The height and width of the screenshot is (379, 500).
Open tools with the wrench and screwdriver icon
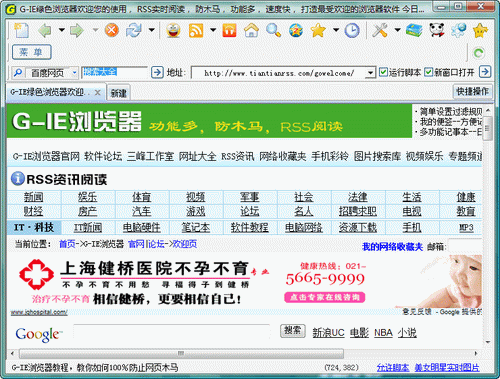[x=380, y=30]
